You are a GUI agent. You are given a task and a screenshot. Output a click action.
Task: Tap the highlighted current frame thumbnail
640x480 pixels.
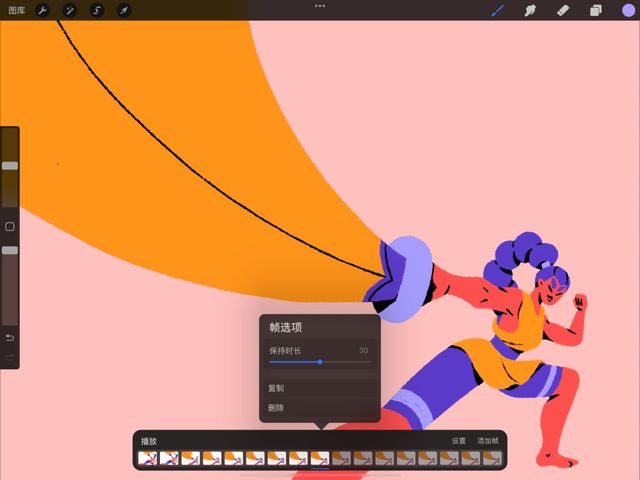[x=320, y=458]
